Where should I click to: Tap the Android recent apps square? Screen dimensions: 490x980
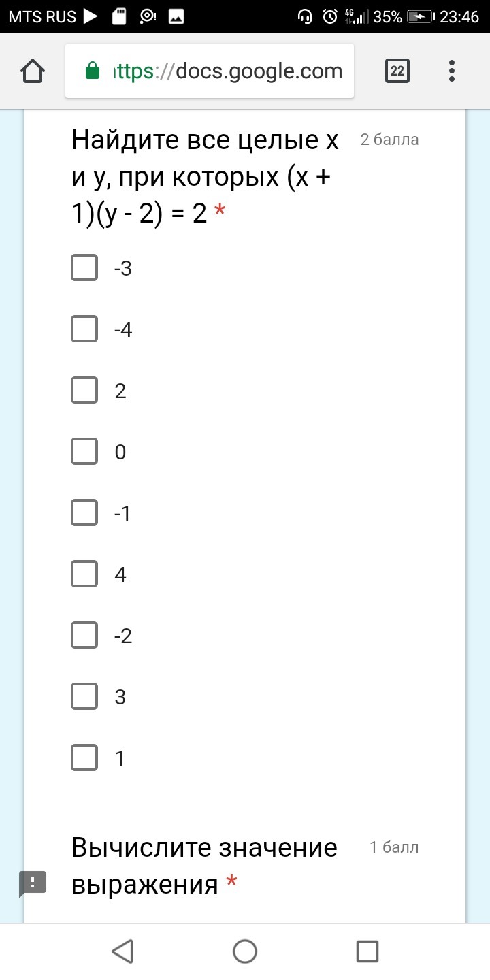coord(367,951)
